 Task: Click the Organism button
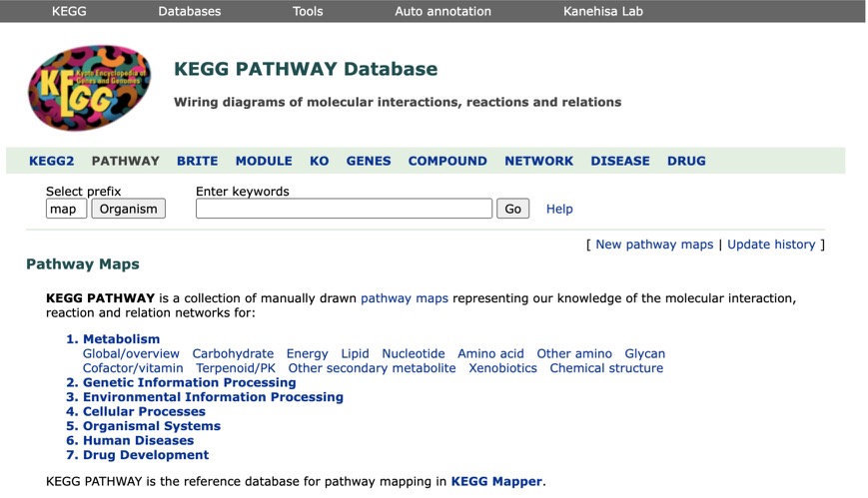pyautogui.click(x=129, y=209)
